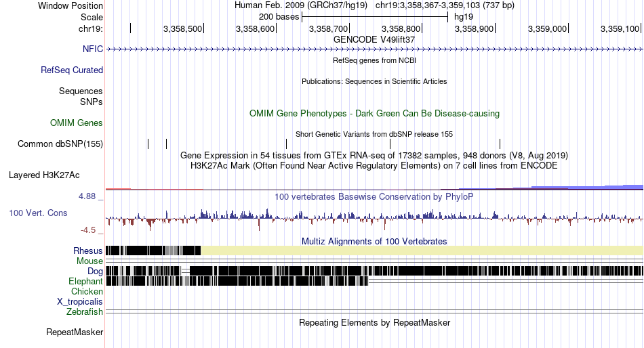Screen dimensions: 644x348
Task: Click the RefSeq genes from NCBI title
Action: tap(374, 60)
